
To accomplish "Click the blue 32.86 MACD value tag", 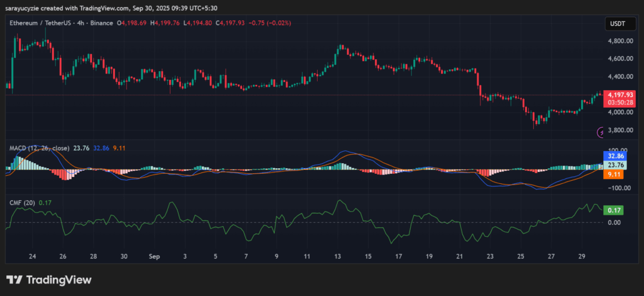I will coord(613,155).
